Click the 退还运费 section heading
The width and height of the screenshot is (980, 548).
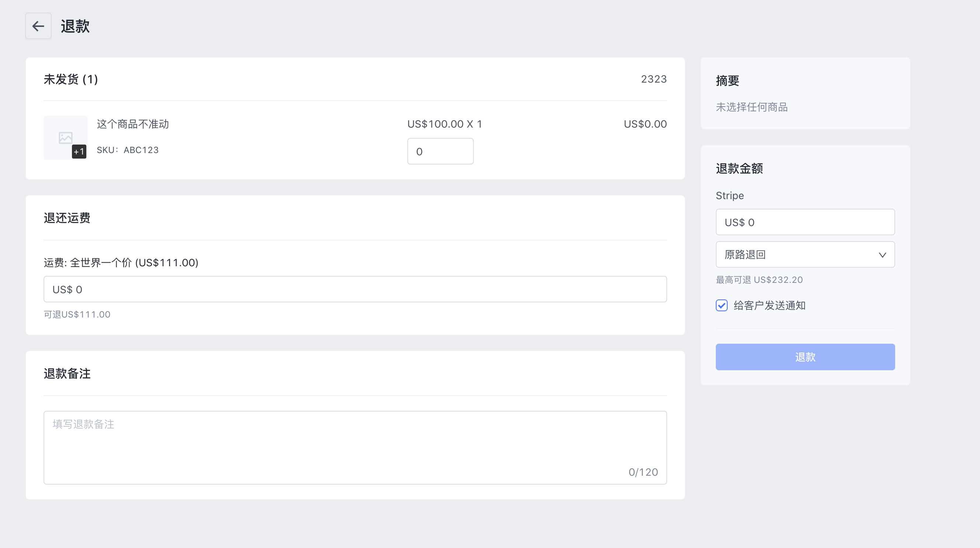pyautogui.click(x=67, y=218)
